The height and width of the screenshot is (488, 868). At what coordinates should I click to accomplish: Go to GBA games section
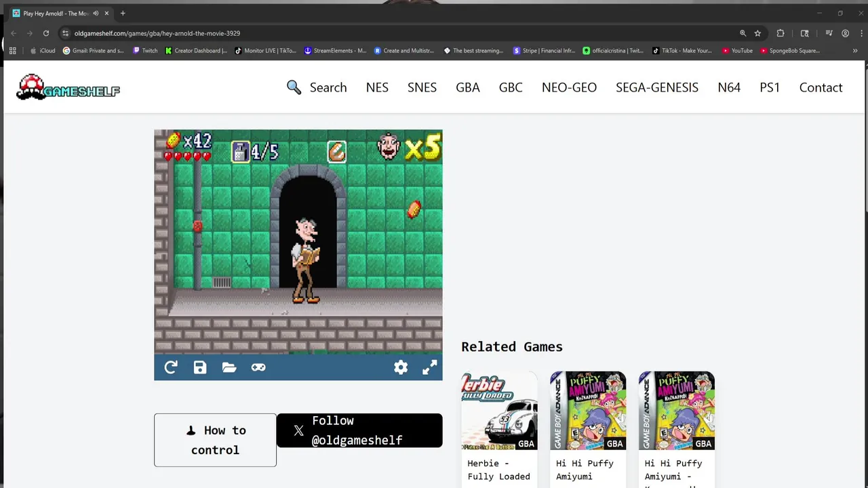(x=468, y=87)
